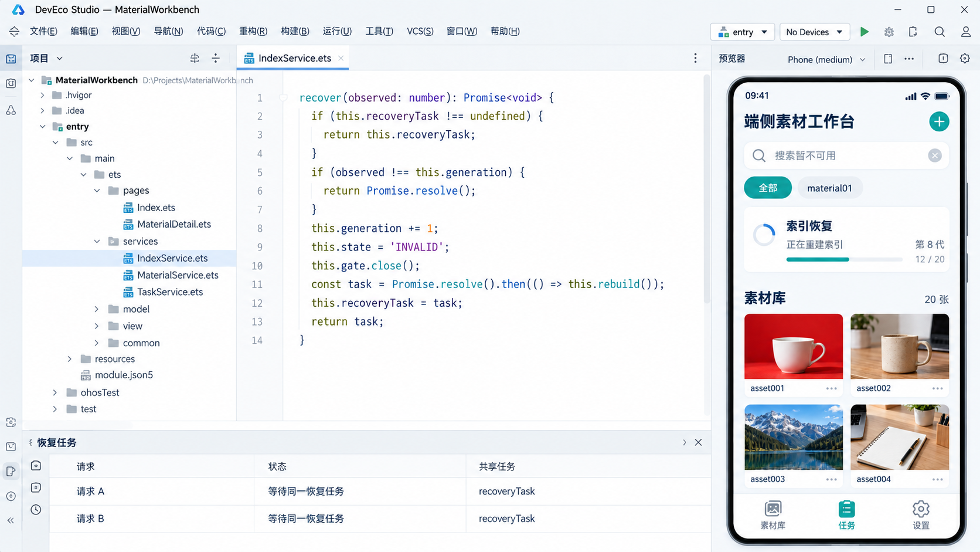Viewport: 980px width, 552px height.
Task: Close the IndexService.ets tab
Action: click(x=341, y=57)
